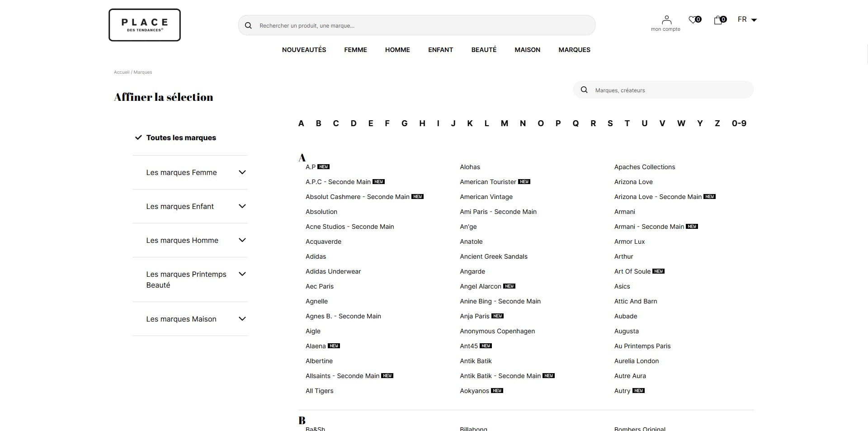The height and width of the screenshot is (431, 868).
Task: Open the Agnelle brand
Action: coord(316,301)
